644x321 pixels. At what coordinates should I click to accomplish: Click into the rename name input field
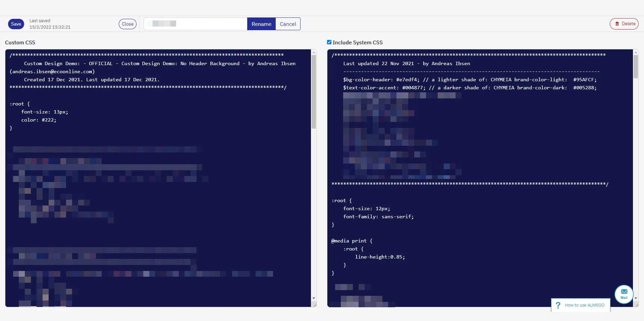pos(196,24)
